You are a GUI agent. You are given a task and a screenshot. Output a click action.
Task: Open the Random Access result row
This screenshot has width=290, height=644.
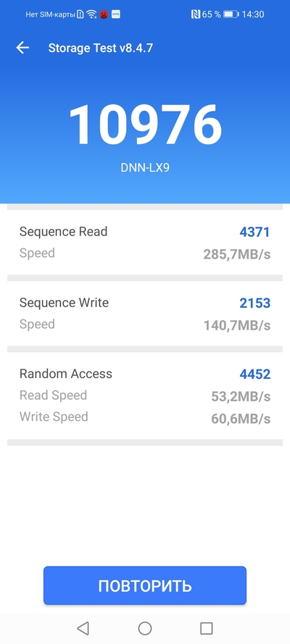pos(145,396)
